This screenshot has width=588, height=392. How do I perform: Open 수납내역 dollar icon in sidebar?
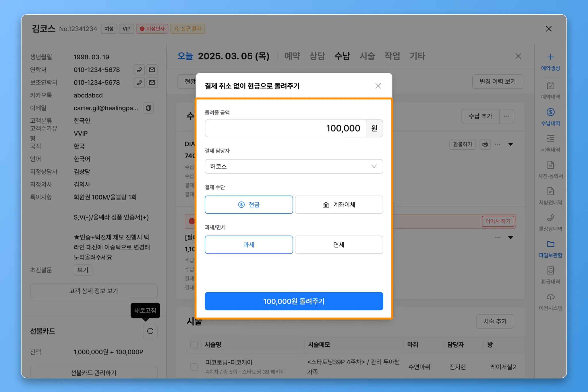pos(550,112)
